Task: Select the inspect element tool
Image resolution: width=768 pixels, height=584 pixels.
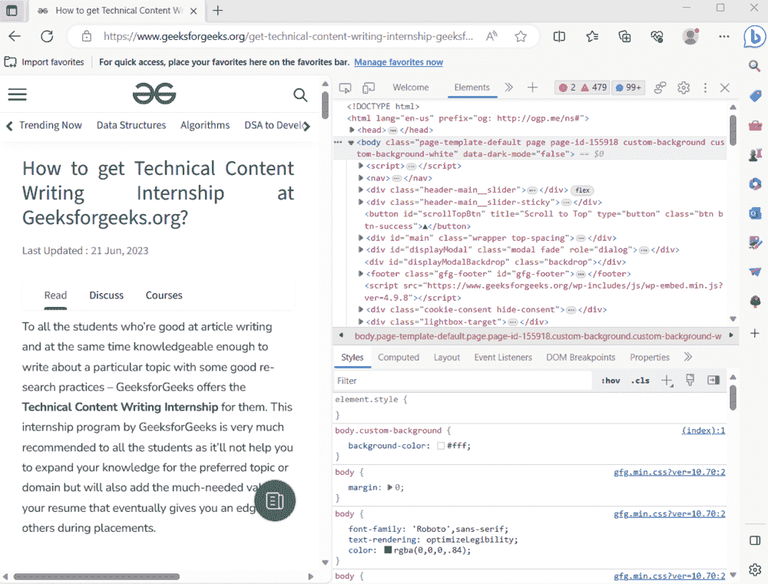Action: coord(345,88)
